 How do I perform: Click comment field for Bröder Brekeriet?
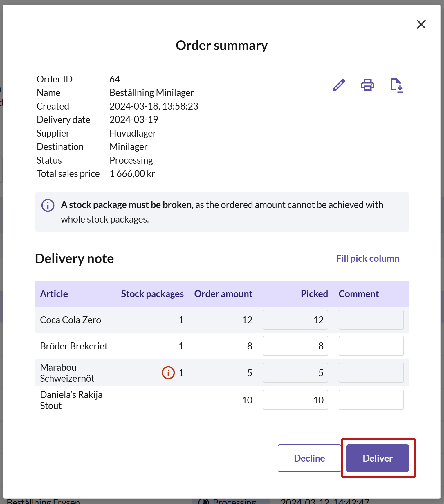(371, 346)
